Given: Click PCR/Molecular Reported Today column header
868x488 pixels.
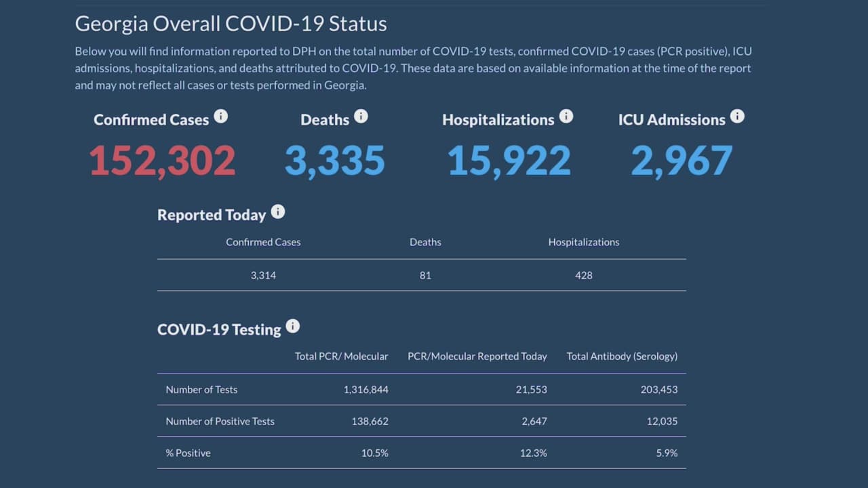Looking at the screenshot, I should point(477,356).
